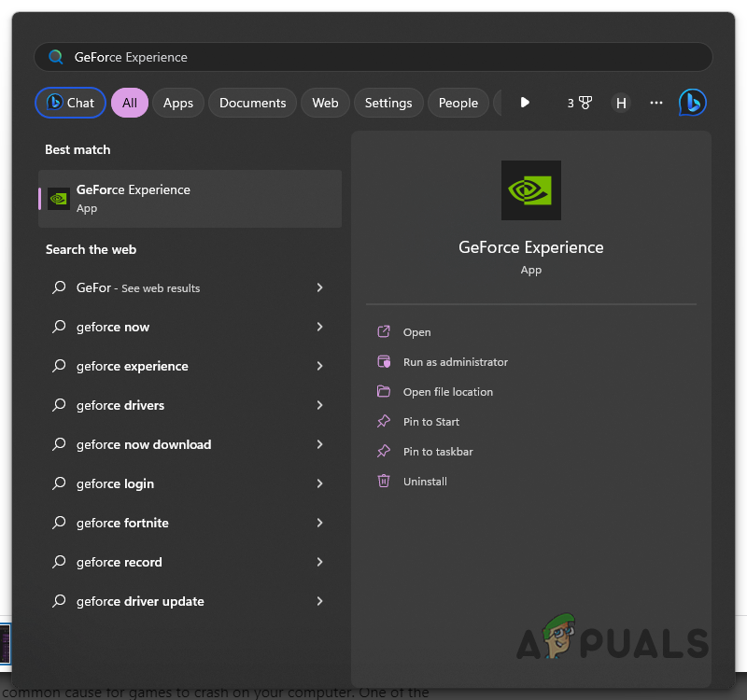Click the Pin to taskbar pin icon
Viewport: 747px width, 700px height.
(384, 451)
